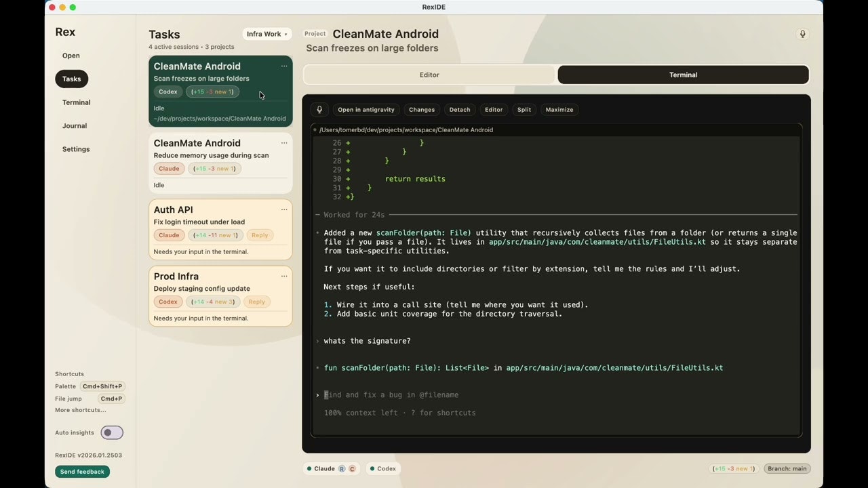Viewport: 868px width, 488px height.
Task: Select the Codex session chip at bottom
Action: [383, 468]
